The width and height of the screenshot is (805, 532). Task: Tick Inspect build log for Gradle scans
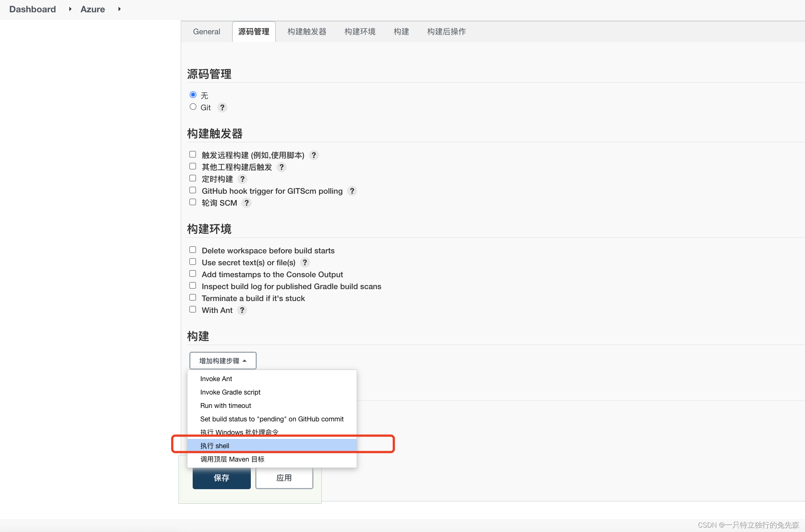(x=193, y=285)
